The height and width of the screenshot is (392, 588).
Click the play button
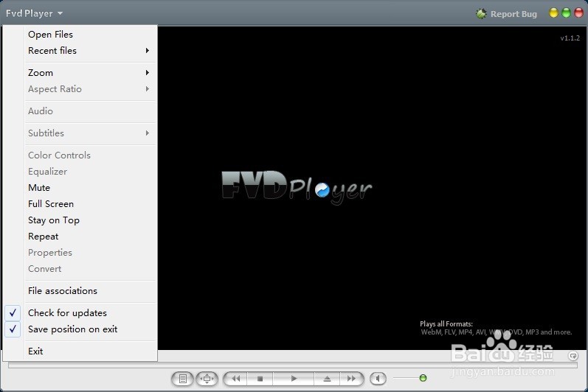(x=294, y=379)
